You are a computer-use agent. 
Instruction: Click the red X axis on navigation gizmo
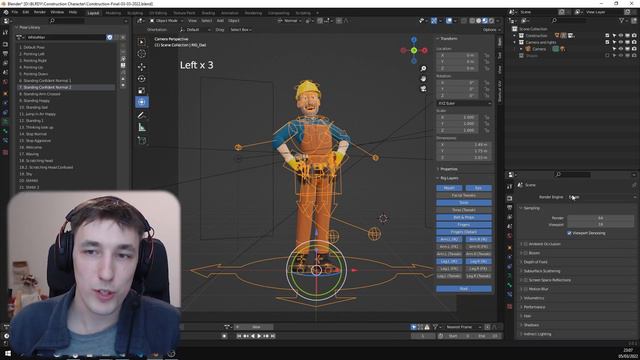click(x=424, y=50)
